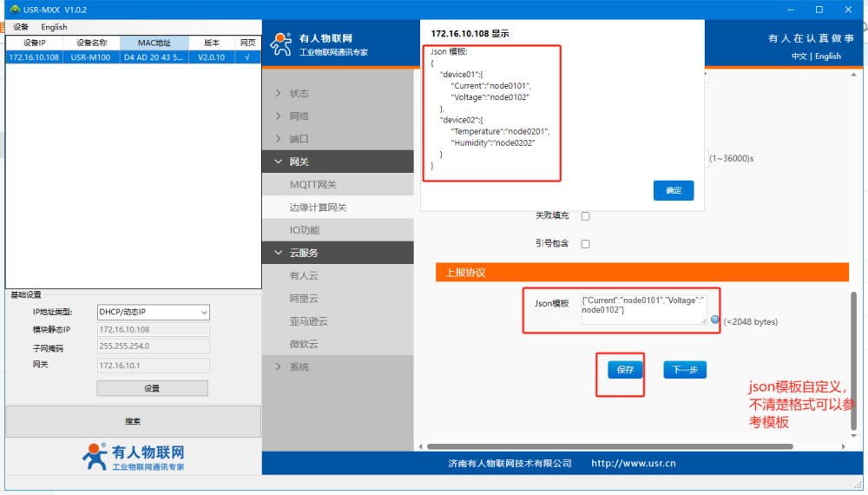Viewport: 868px width, 495px height.
Task: Click the horizontal scrollbar of web page
Action: pos(609,446)
